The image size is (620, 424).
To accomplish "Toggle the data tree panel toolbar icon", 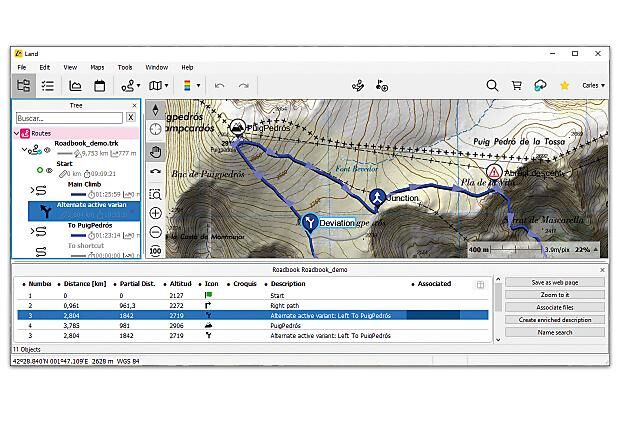I will [23, 85].
